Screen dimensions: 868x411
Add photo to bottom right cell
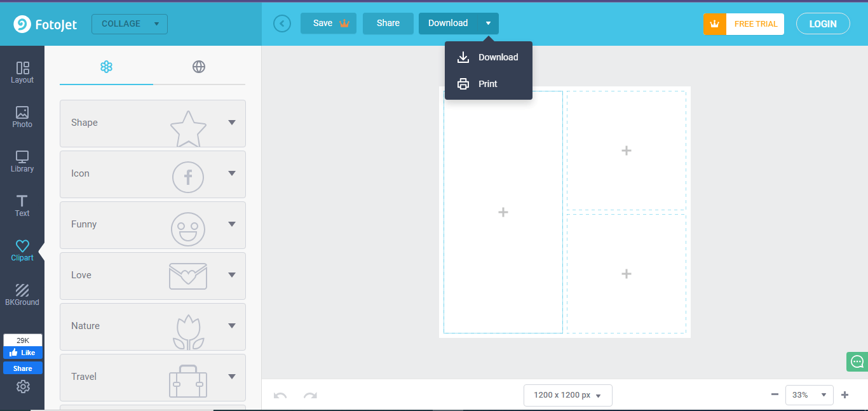click(627, 274)
